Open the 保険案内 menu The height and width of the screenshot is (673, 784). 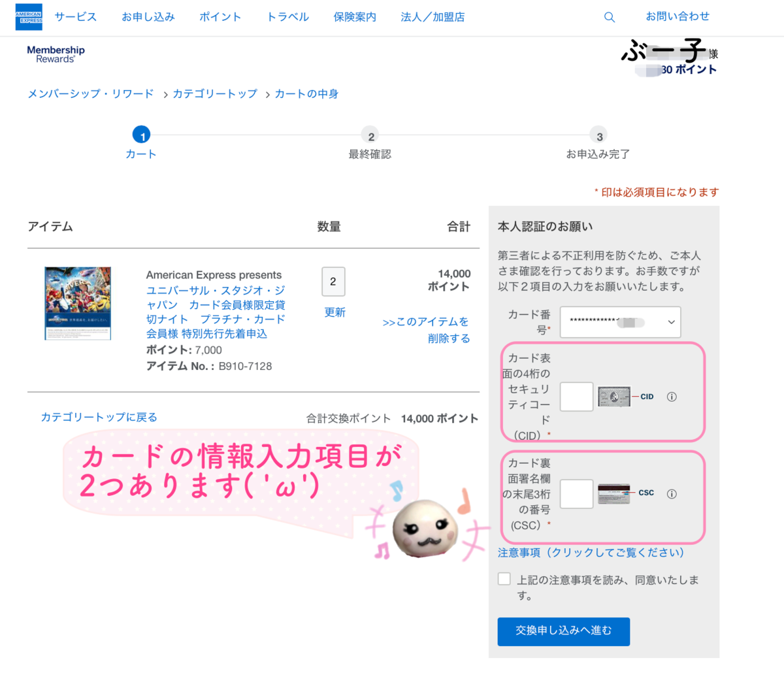(x=355, y=17)
